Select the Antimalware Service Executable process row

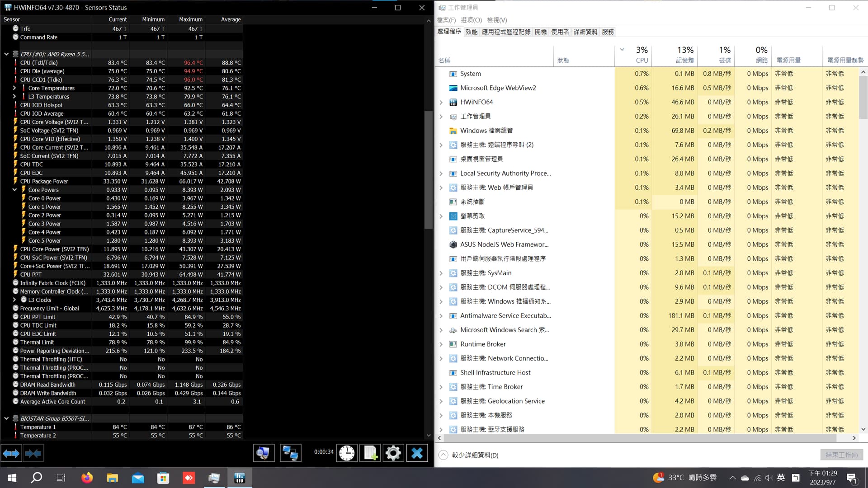(505, 316)
